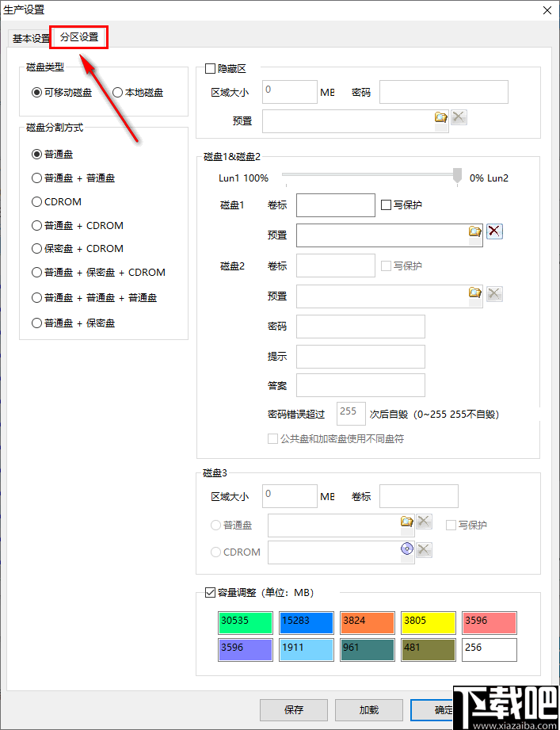Focus the Disk 3 卷标 field

418,496
